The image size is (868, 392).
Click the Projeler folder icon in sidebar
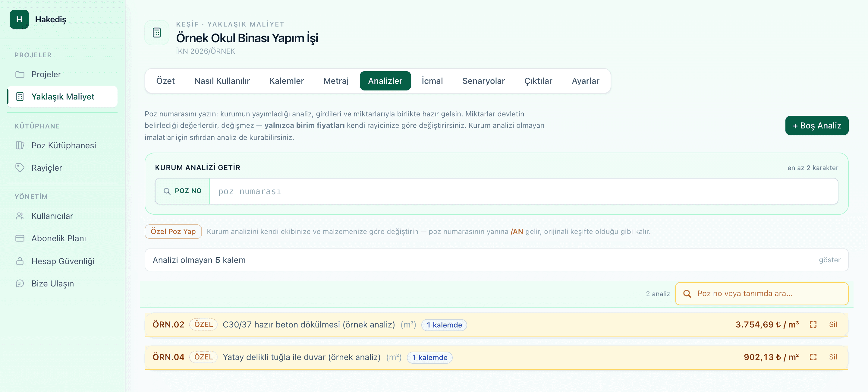coord(20,74)
